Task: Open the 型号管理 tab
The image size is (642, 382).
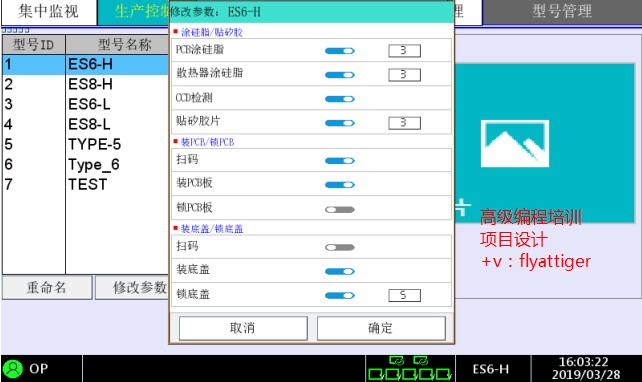Action: [562, 11]
